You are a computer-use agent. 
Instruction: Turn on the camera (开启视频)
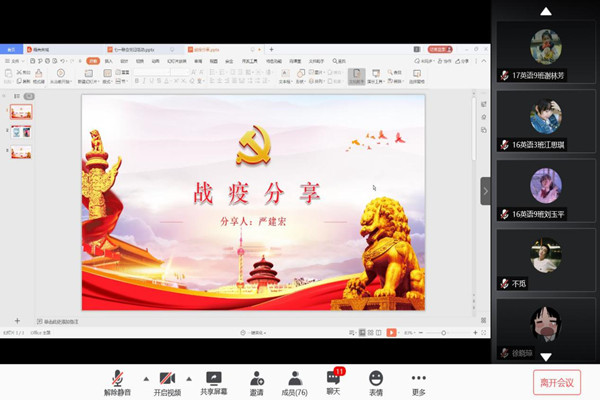click(167, 381)
